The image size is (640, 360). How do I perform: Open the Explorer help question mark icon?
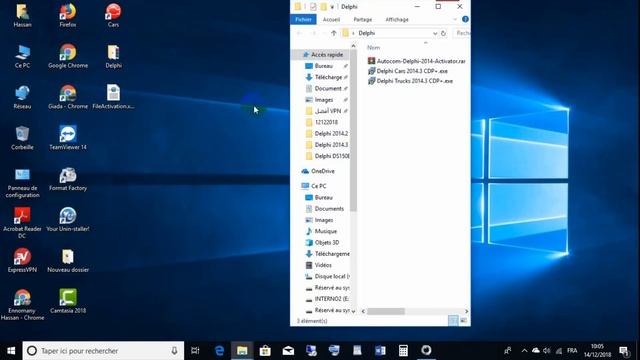tap(465, 19)
